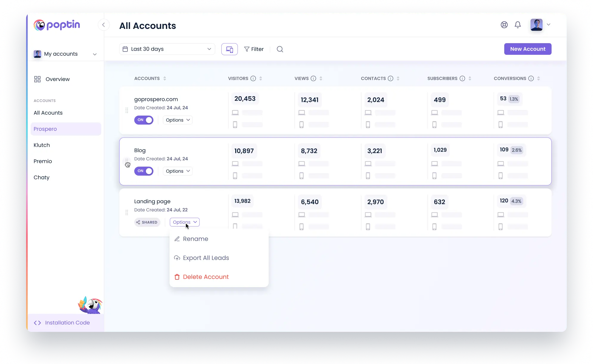Image resolution: width=593 pixels, height=364 pixels.
Task: Open Options dropdown for goprospero.com
Action: (x=178, y=120)
